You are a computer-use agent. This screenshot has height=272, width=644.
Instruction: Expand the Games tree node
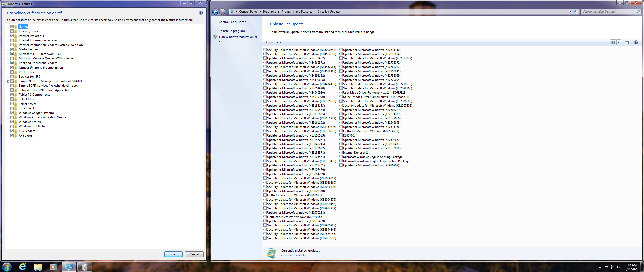click(x=8, y=27)
